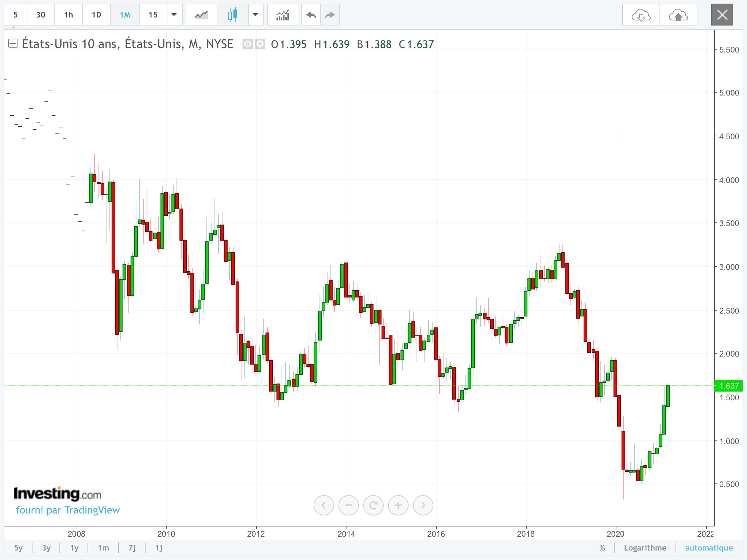The width and height of the screenshot is (747, 560).
Task: Toggle automatique scaling
Action: [x=709, y=548]
